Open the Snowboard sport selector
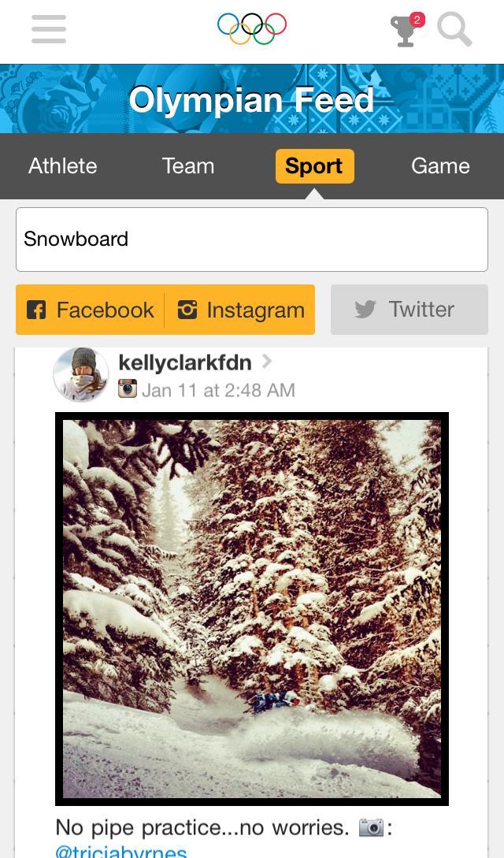The width and height of the screenshot is (504, 858). click(252, 240)
